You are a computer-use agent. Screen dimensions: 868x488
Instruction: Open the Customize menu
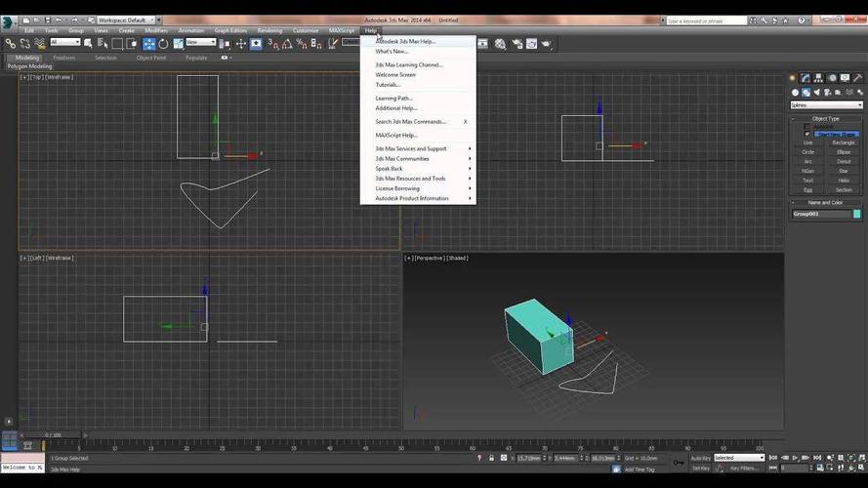(306, 30)
